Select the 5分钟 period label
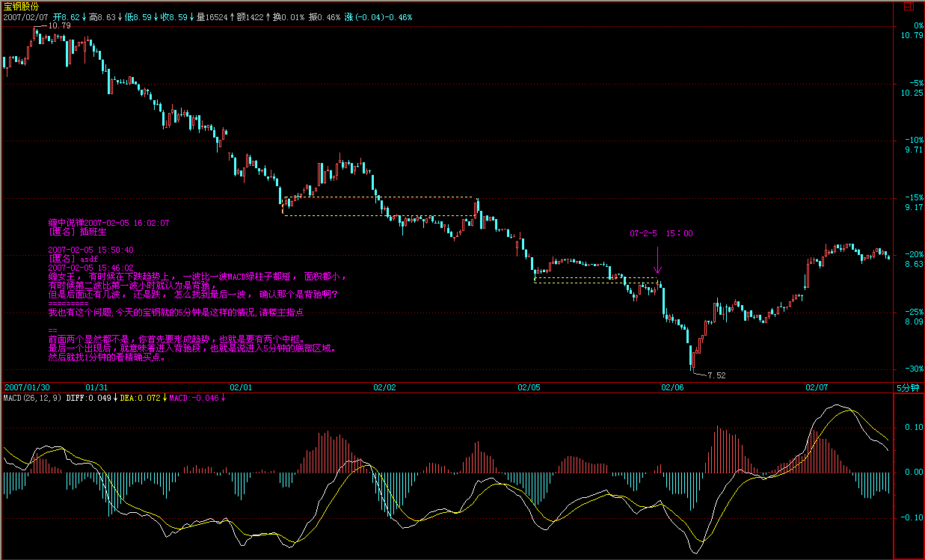The height and width of the screenshot is (560, 925). pyautogui.click(x=909, y=387)
